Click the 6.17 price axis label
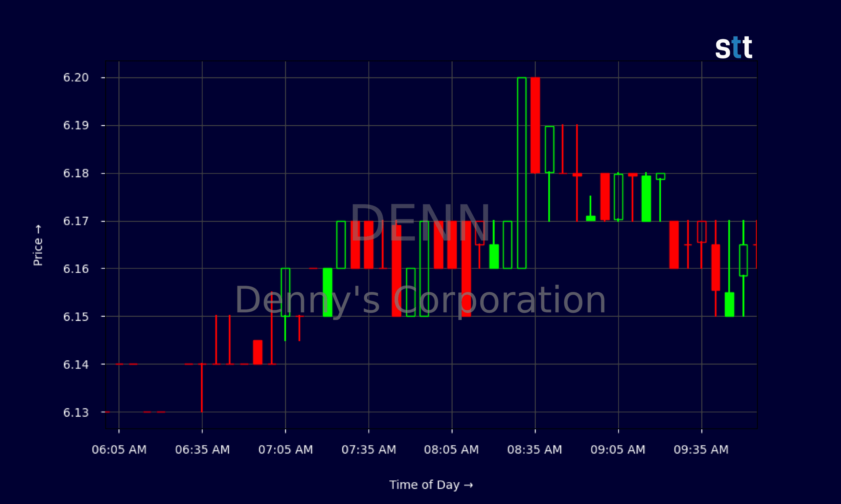Viewport: 841px width, 504px height. point(76,221)
